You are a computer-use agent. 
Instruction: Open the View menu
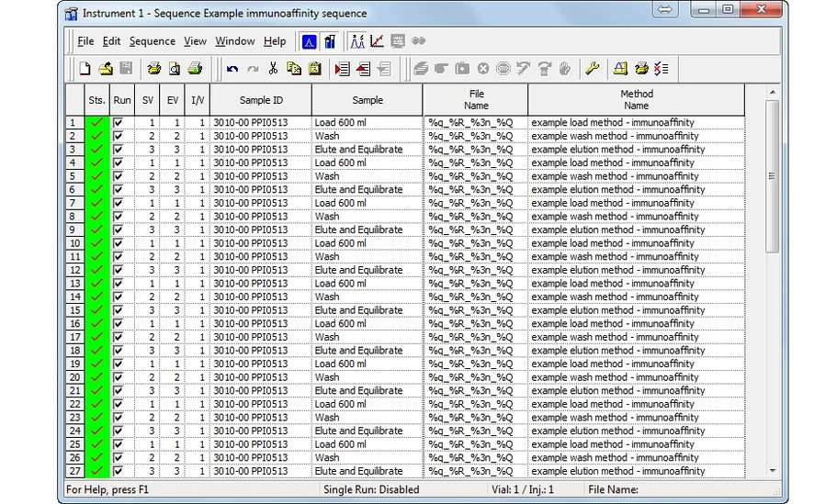coord(195,41)
